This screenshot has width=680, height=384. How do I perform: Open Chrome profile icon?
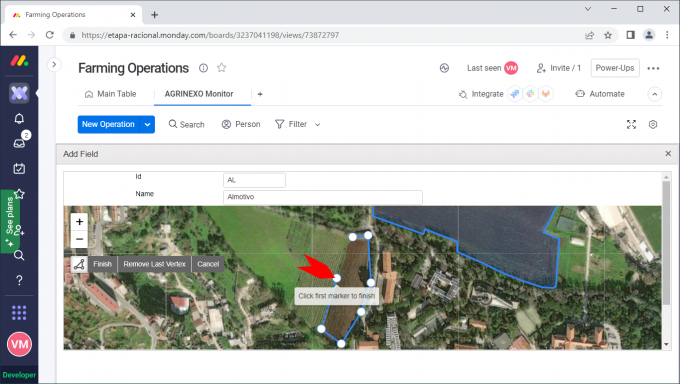[649, 35]
